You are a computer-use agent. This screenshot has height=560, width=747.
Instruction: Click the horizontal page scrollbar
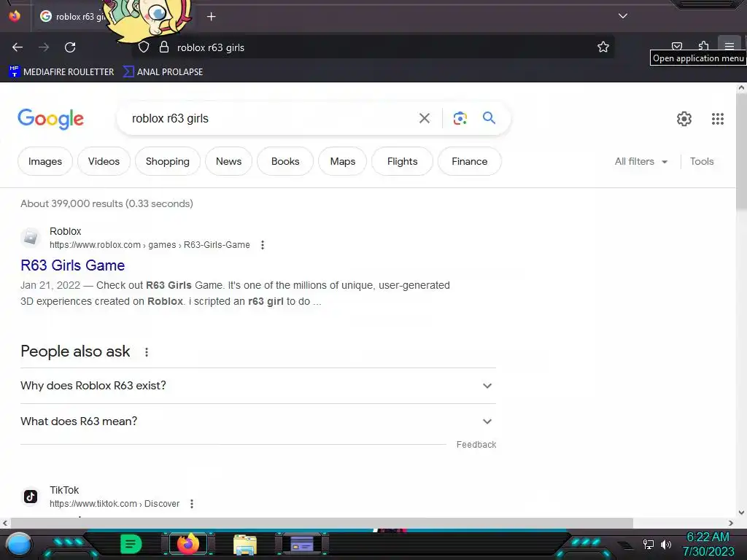point(322,523)
